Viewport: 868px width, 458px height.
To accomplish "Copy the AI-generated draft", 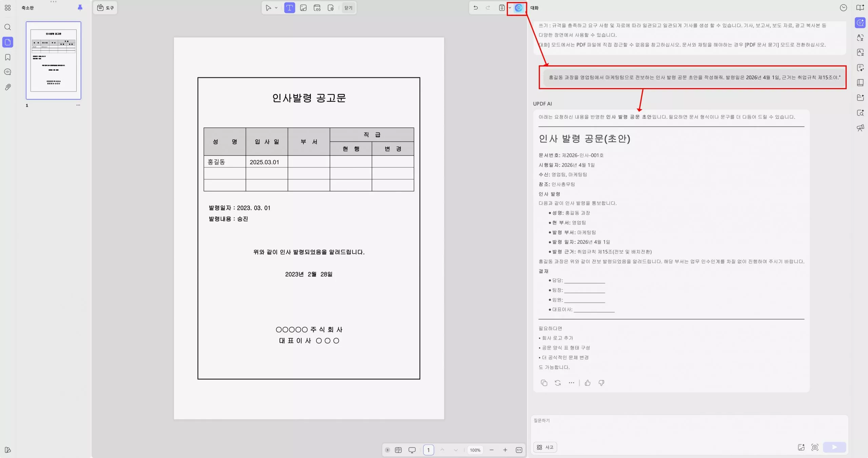I will pyautogui.click(x=544, y=383).
